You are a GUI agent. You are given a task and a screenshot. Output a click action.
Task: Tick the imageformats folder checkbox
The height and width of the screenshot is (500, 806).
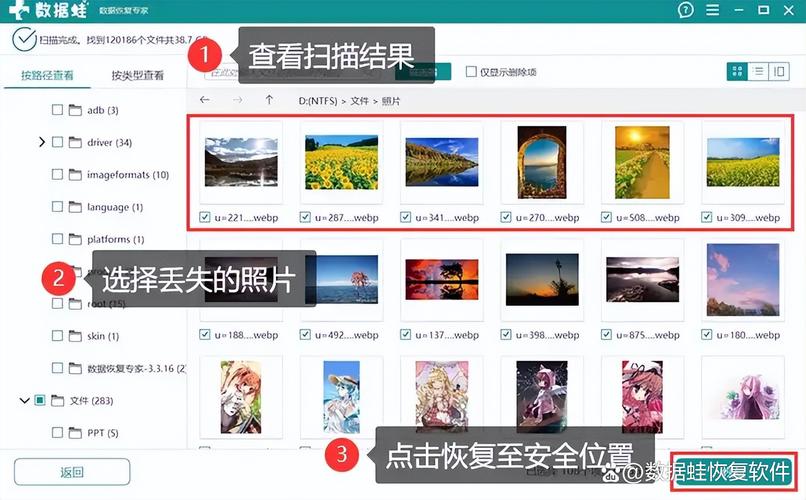tap(58, 175)
